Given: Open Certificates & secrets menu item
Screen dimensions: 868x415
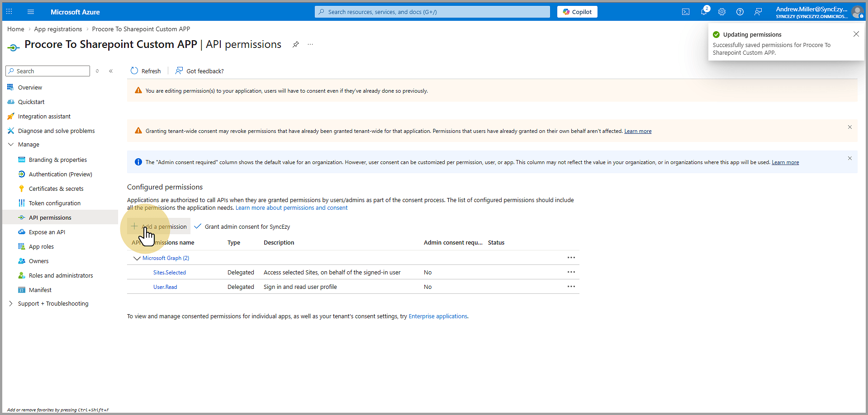Looking at the screenshot, I should [x=56, y=189].
